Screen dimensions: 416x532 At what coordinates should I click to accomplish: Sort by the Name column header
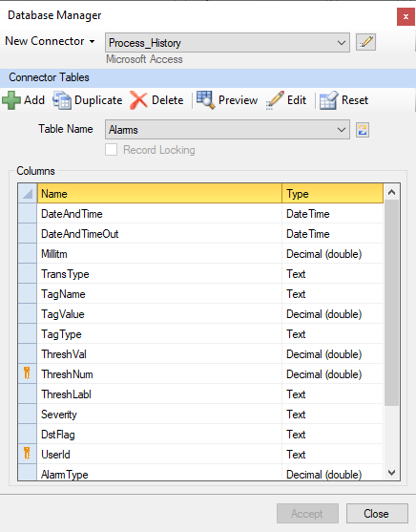click(159, 193)
